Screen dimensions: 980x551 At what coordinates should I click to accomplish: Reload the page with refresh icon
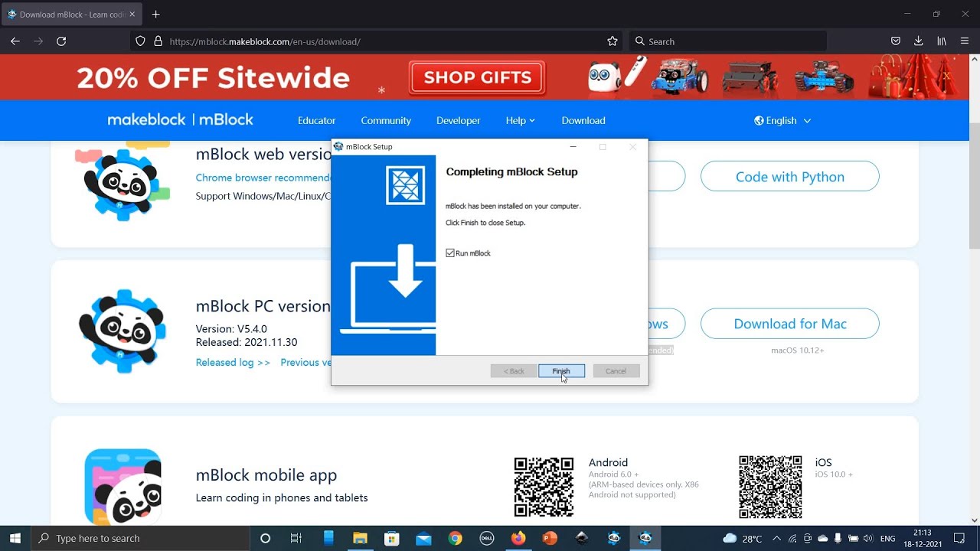61,41
